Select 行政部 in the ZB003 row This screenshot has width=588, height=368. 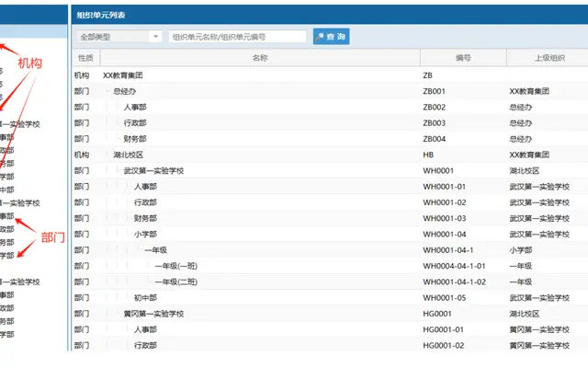[135, 122]
